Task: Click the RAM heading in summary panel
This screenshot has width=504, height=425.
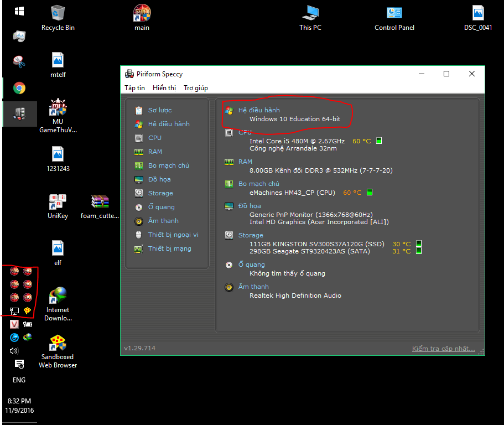Action: point(245,162)
